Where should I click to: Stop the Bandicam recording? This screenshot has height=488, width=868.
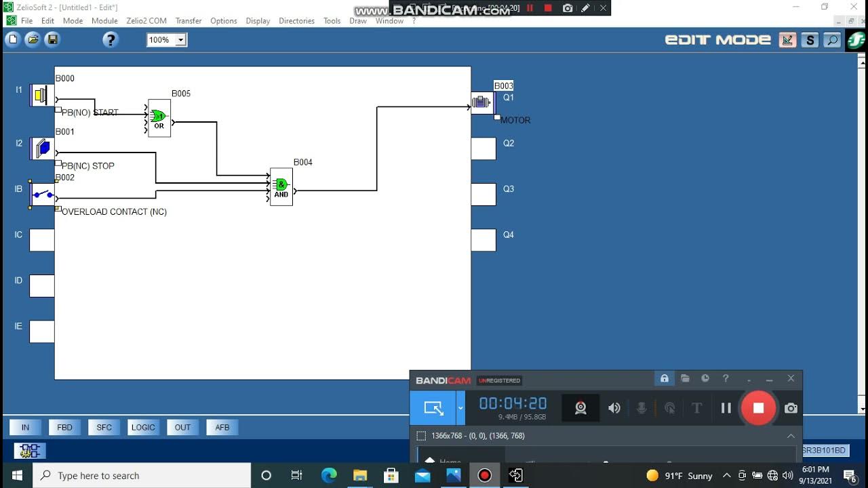click(758, 408)
